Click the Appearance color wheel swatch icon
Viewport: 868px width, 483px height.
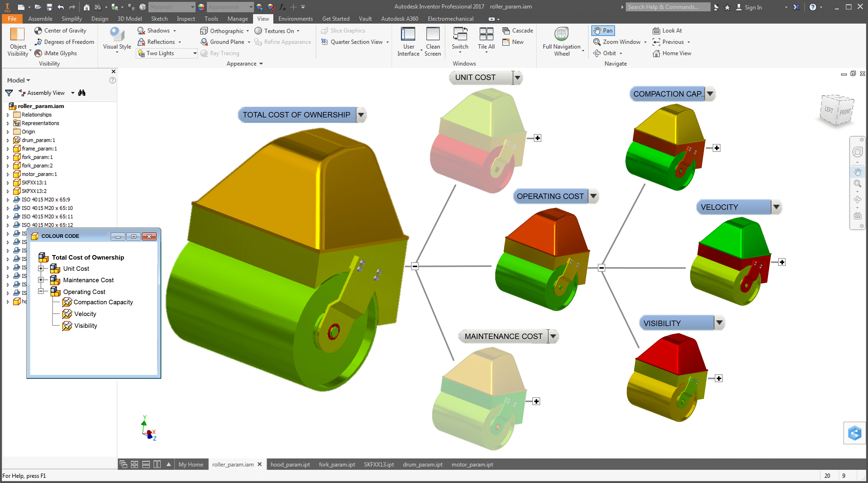201,7
